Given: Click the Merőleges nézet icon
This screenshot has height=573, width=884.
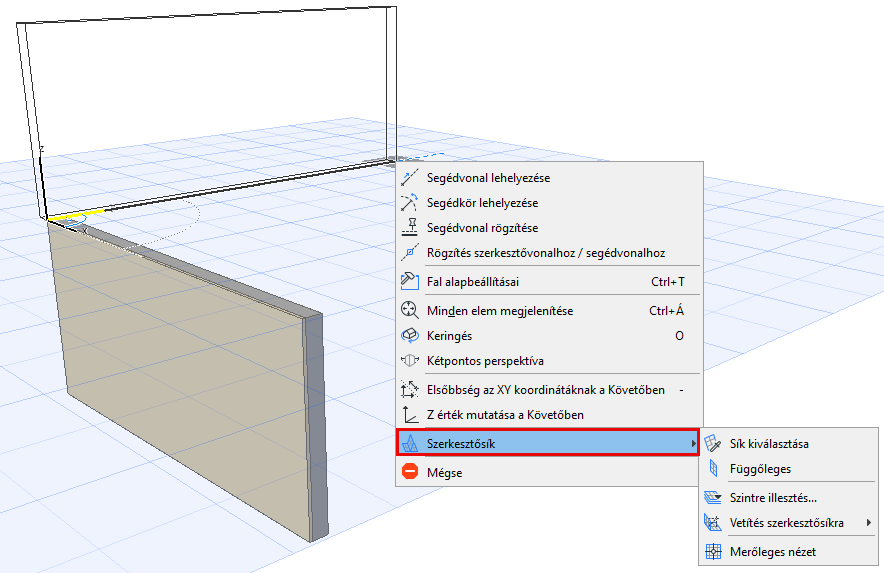Looking at the screenshot, I should point(713,552).
